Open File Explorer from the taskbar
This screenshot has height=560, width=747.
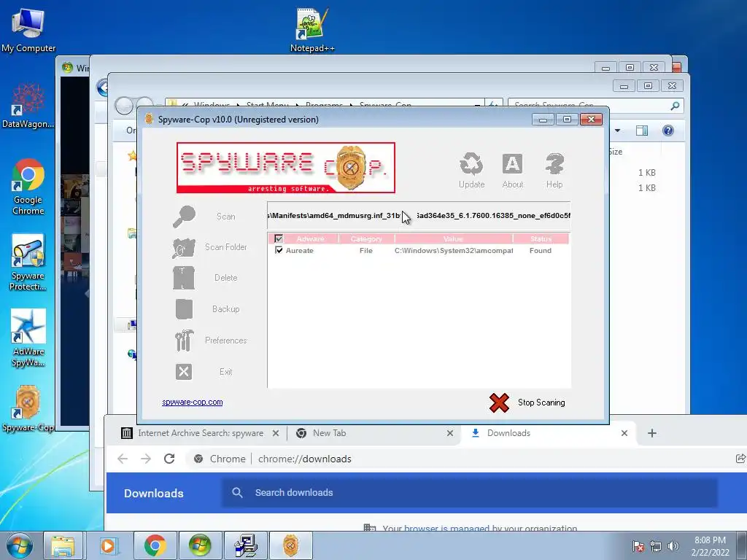click(63, 545)
